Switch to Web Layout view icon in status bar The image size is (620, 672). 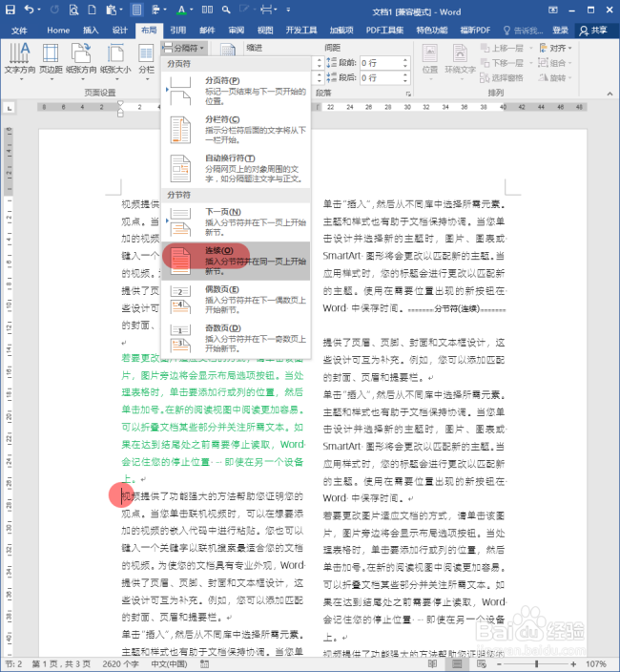coord(482,664)
